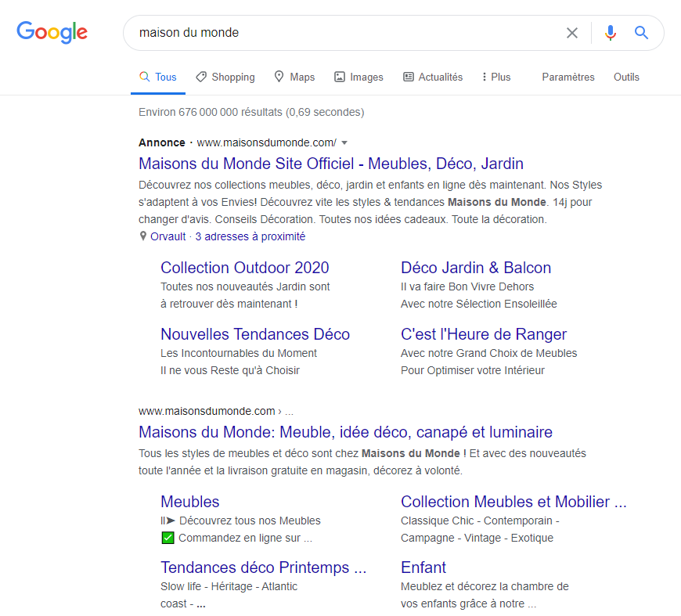Open 'Tendances déco Printemps ...' sitelink

[264, 567]
